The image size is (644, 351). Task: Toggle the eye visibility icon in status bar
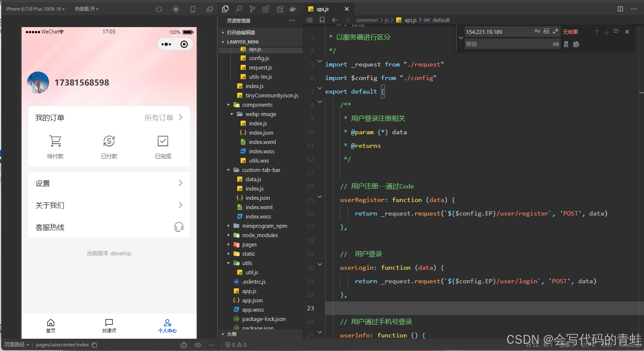(x=198, y=345)
